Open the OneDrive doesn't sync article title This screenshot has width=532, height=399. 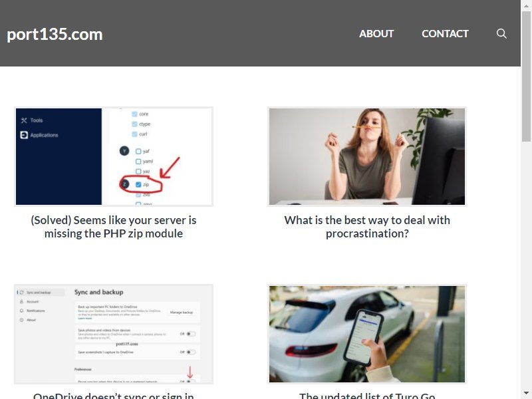pos(114,396)
